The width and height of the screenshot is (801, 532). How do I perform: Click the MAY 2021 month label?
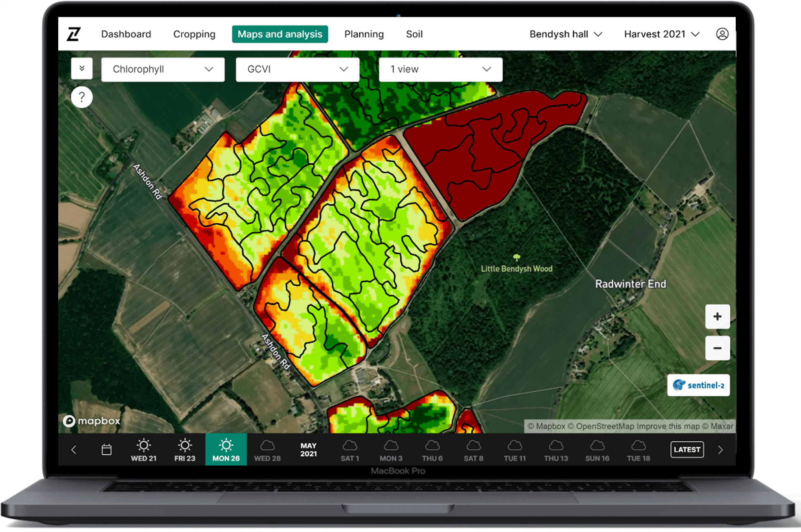click(x=309, y=449)
